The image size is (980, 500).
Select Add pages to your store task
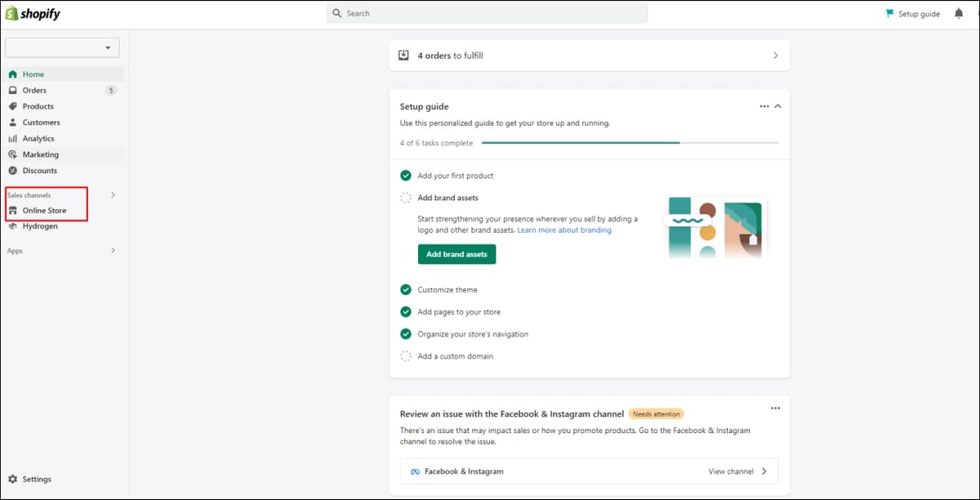click(x=459, y=312)
